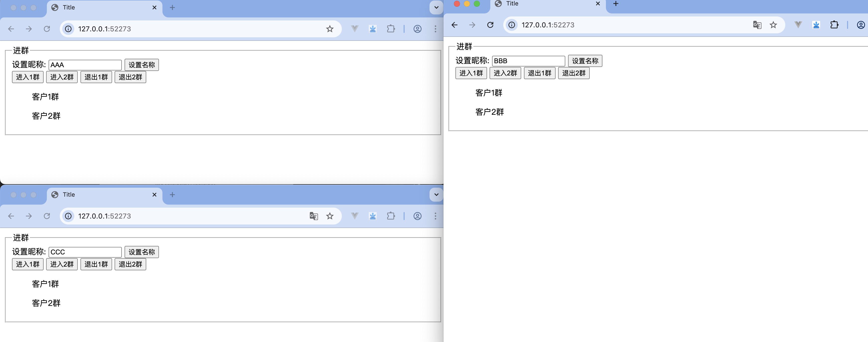View site info icon in CCC window
This screenshot has height=342, width=868.
69,216
